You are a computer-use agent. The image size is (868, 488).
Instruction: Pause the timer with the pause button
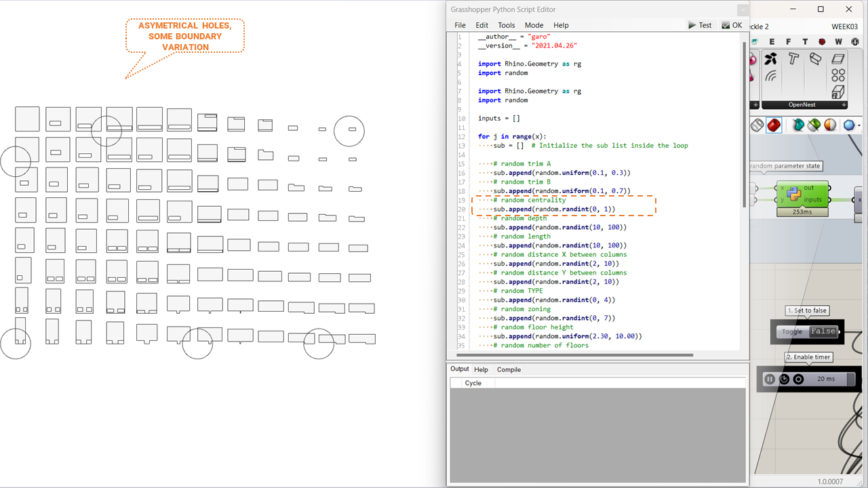(770, 379)
